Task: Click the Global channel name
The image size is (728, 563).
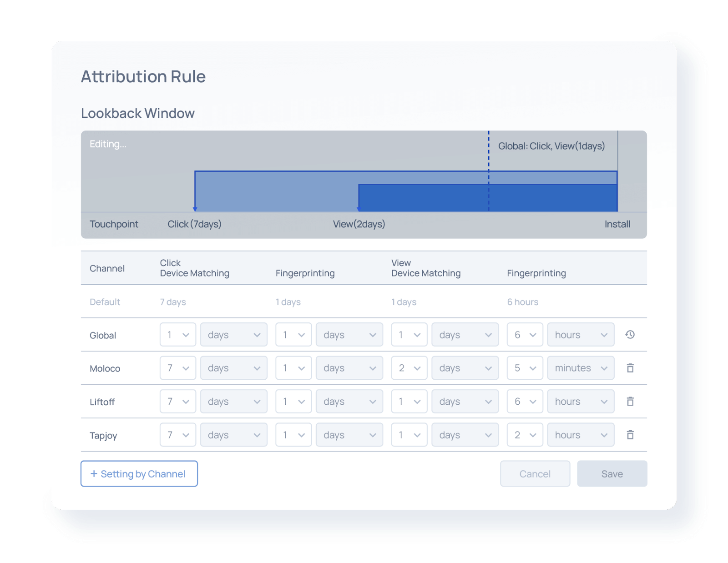Action: [x=103, y=335]
